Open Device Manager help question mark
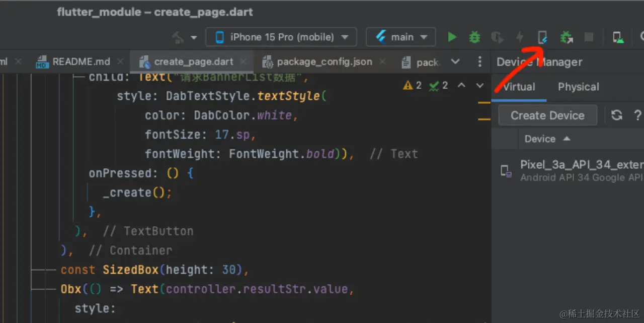This screenshot has height=323, width=644. (x=637, y=115)
